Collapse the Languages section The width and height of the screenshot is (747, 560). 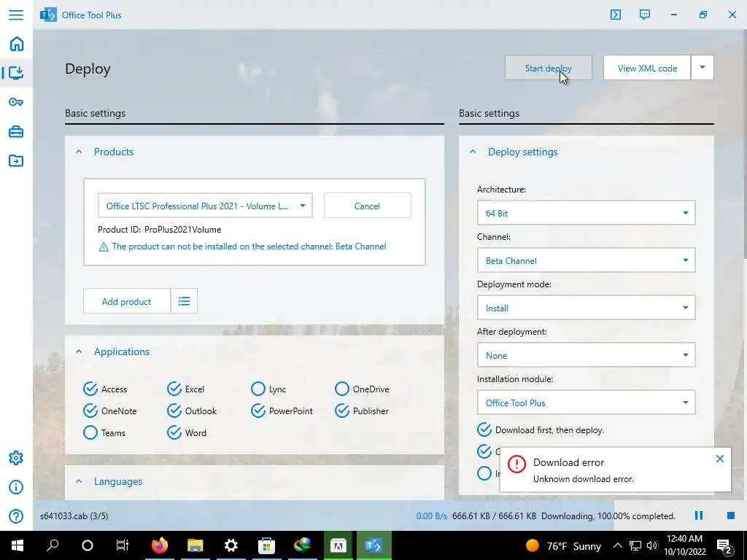point(79,481)
